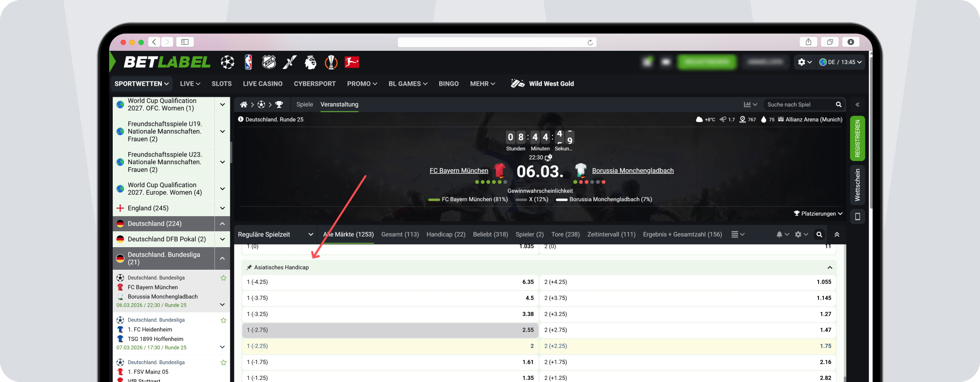
Task: Open the Borussia Monchengladbach team link
Action: tap(633, 171)
